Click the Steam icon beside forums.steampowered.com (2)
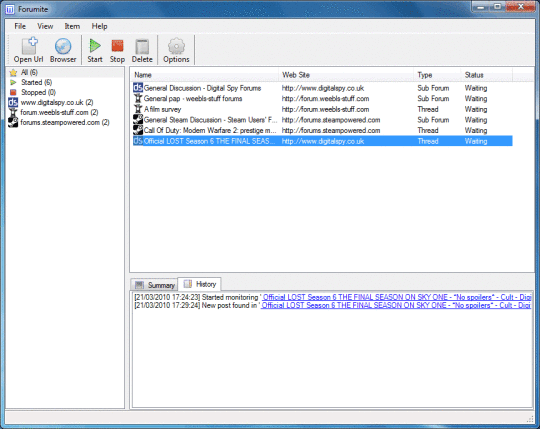This screenshot has height=429, width=540. (13, 122)
